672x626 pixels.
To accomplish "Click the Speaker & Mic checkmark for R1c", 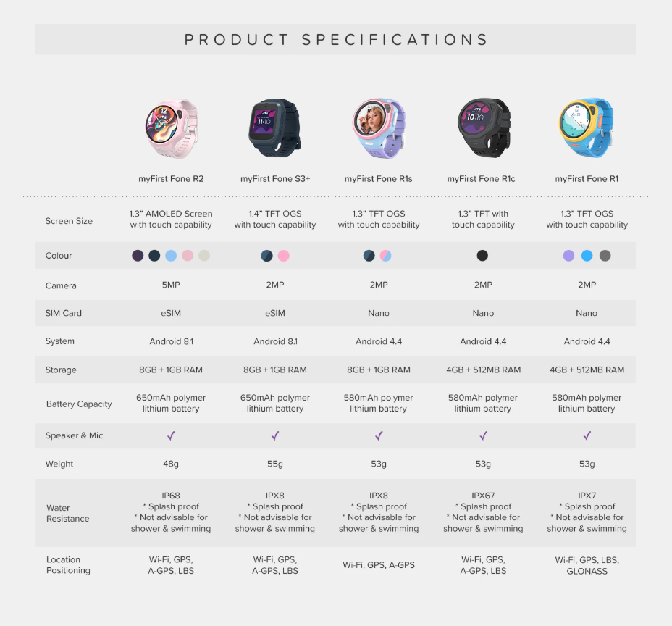I will [x=483, y=435].
